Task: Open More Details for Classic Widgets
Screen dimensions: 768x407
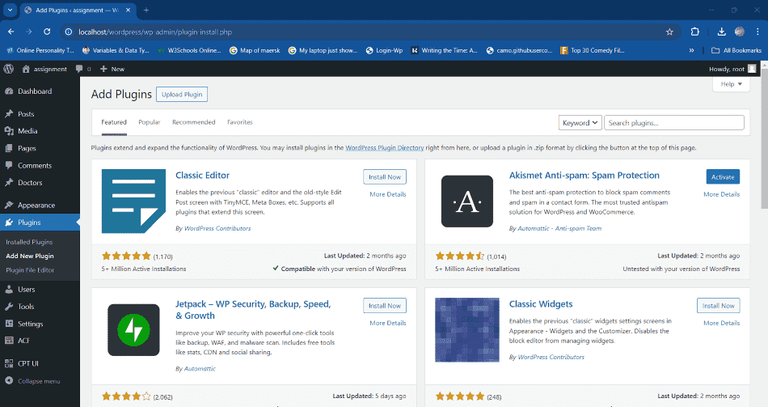Action: coord(721,323)
